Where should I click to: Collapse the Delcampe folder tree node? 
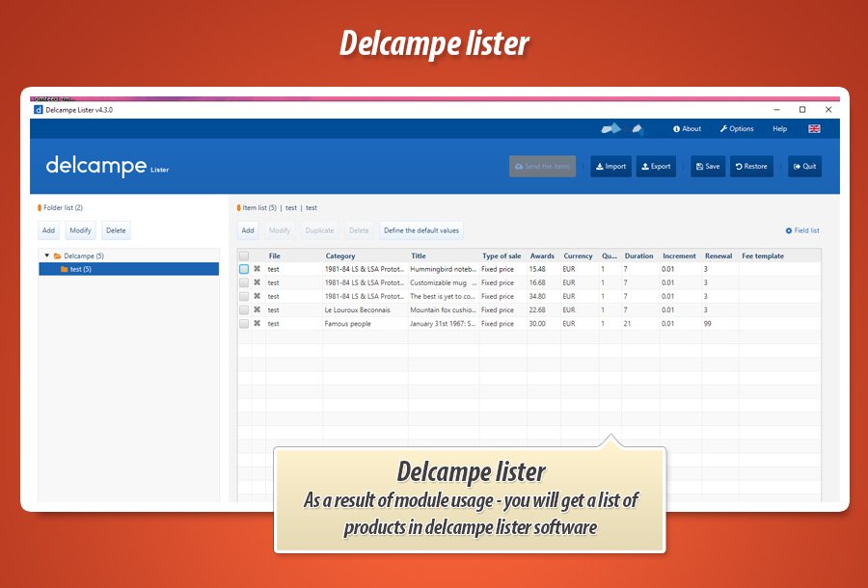coord(47,255)
